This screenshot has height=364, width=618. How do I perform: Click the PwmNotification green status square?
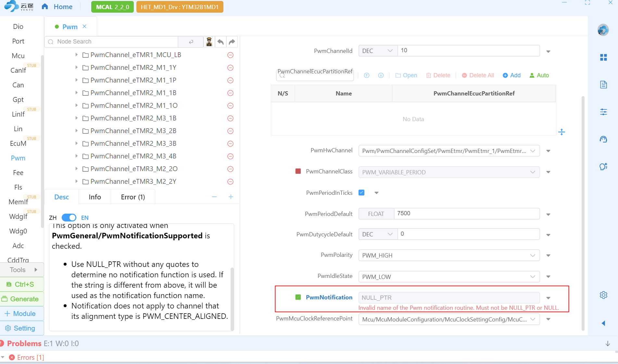point(298,297)
